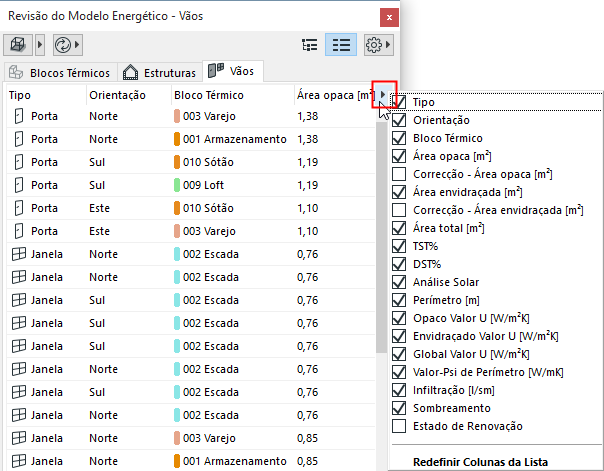Select the Vãos tab
The image size is (604, 471).
[x=232, y=71]
